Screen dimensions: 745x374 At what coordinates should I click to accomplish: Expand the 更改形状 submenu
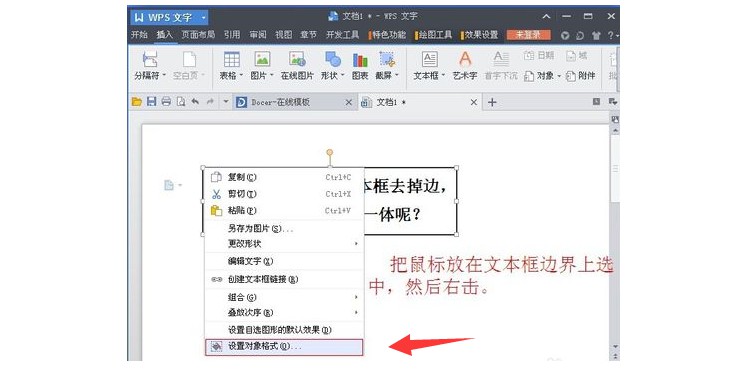[355, 243]
